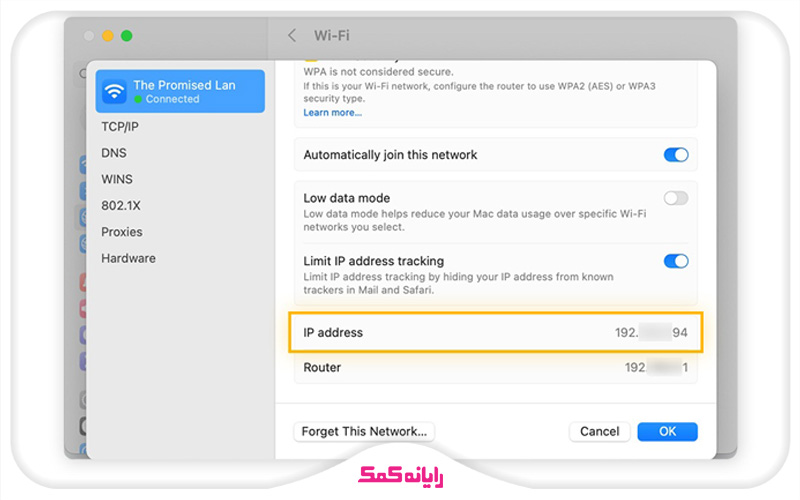Screen dimensions: 800x500
Task: Enable the Low data mode switch
Action: (676, 198)
